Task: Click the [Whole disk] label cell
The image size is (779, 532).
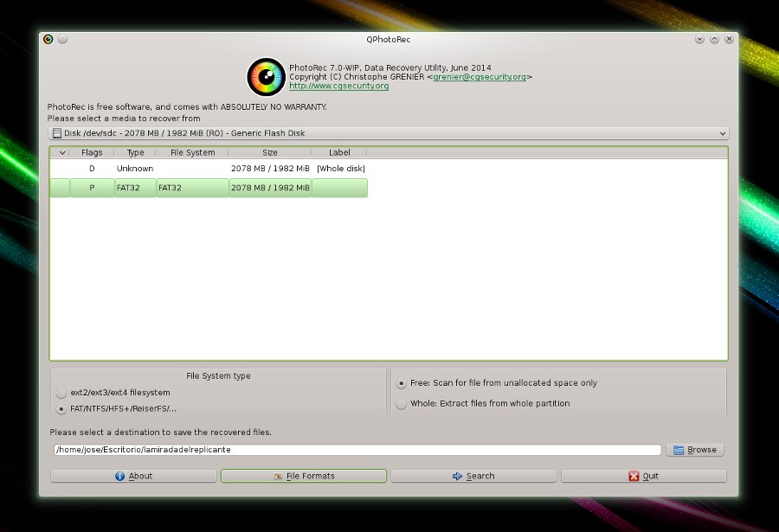Action: pos(341,169)
